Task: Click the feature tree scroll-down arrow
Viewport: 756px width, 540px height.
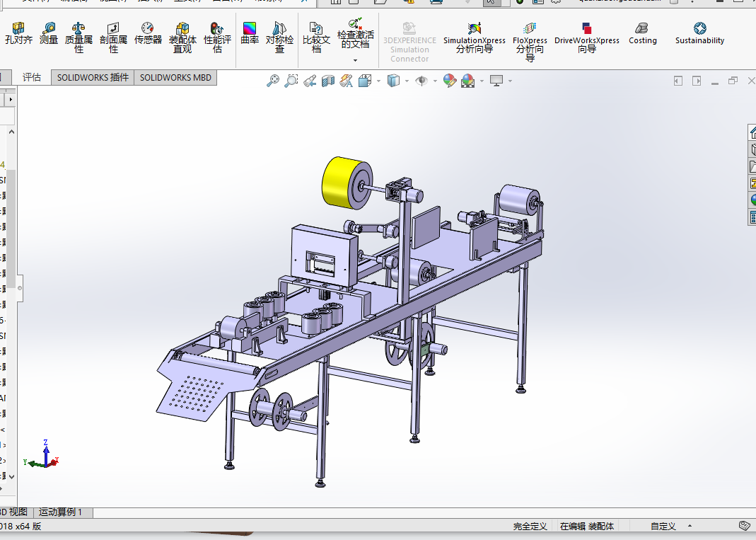Action: pos(11,476)
